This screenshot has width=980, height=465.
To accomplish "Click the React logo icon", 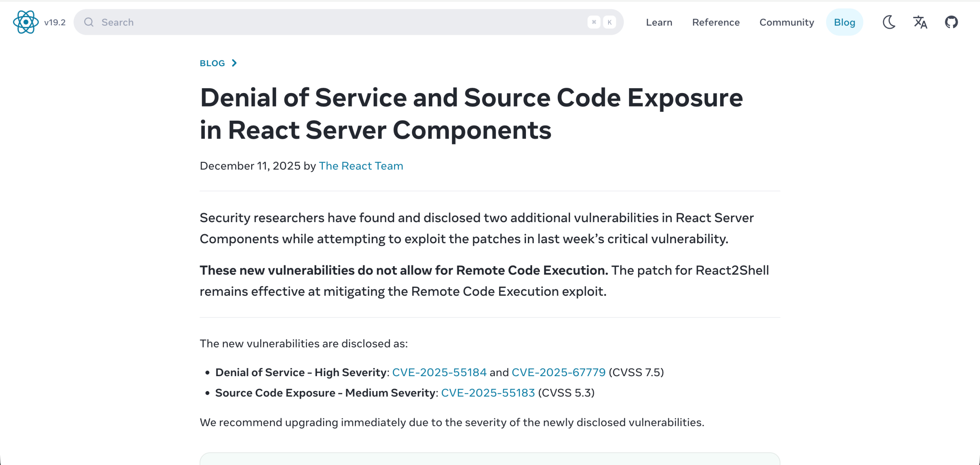I will pos(26,22).
